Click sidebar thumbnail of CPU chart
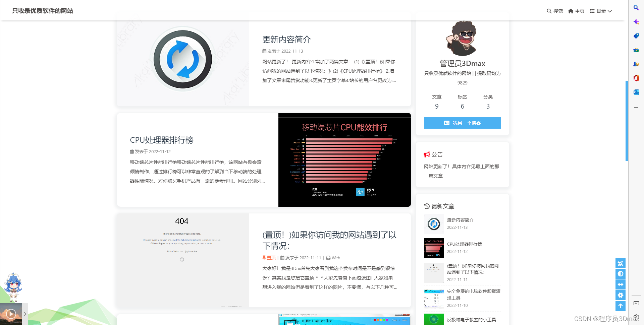644x325 pixels. [x=434, y=248]
